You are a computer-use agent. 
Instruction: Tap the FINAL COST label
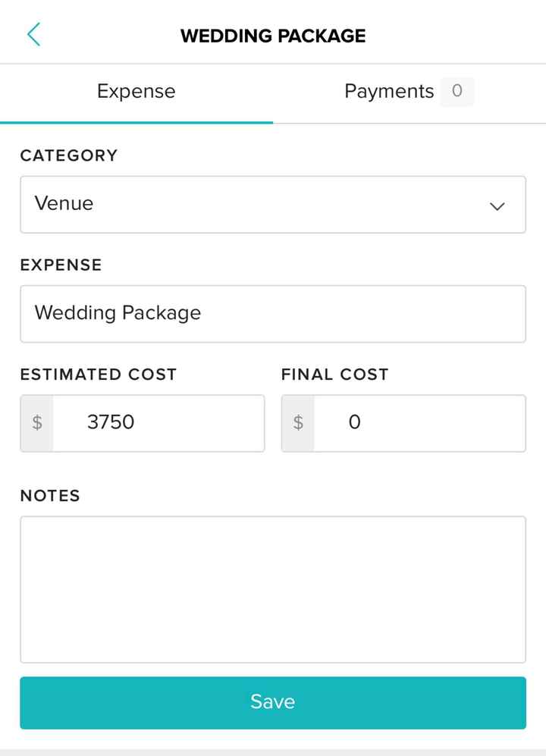334,375
